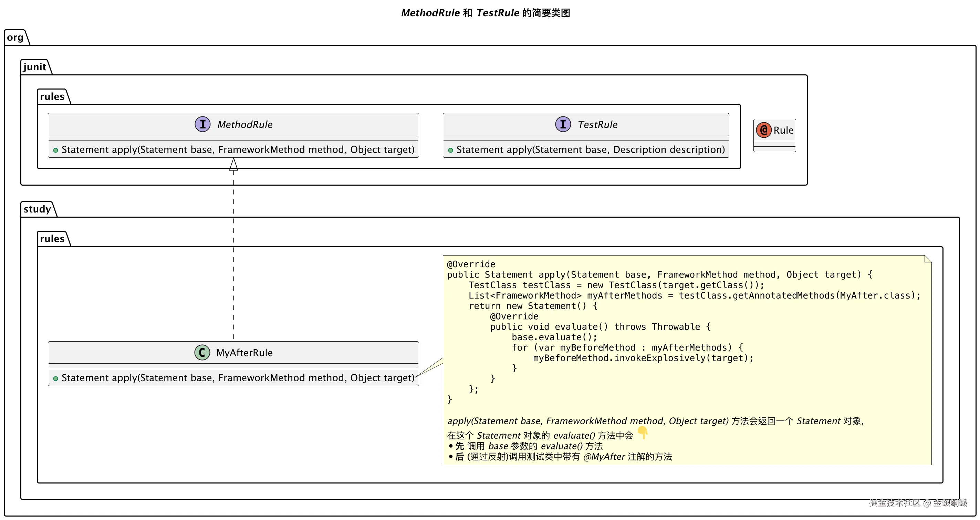Click MyAfterRule's apply method signature
Screen dimensions: 980x520
[238, 378]
